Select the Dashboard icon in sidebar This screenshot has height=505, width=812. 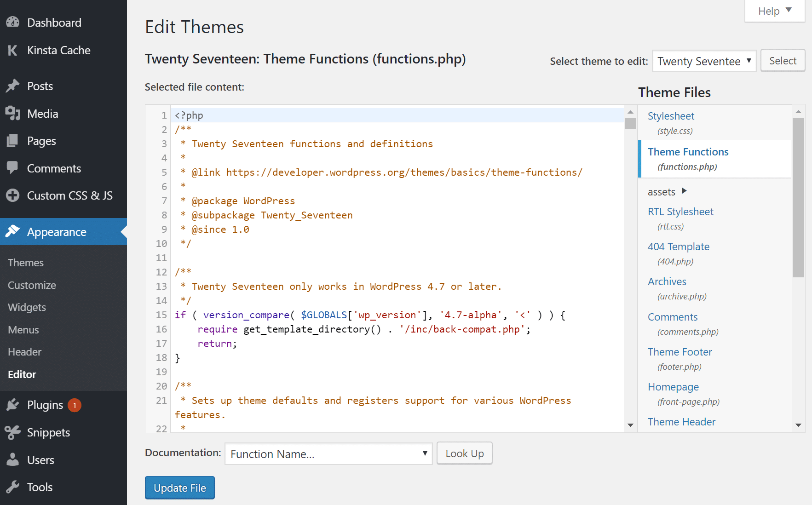coord(12,22)
